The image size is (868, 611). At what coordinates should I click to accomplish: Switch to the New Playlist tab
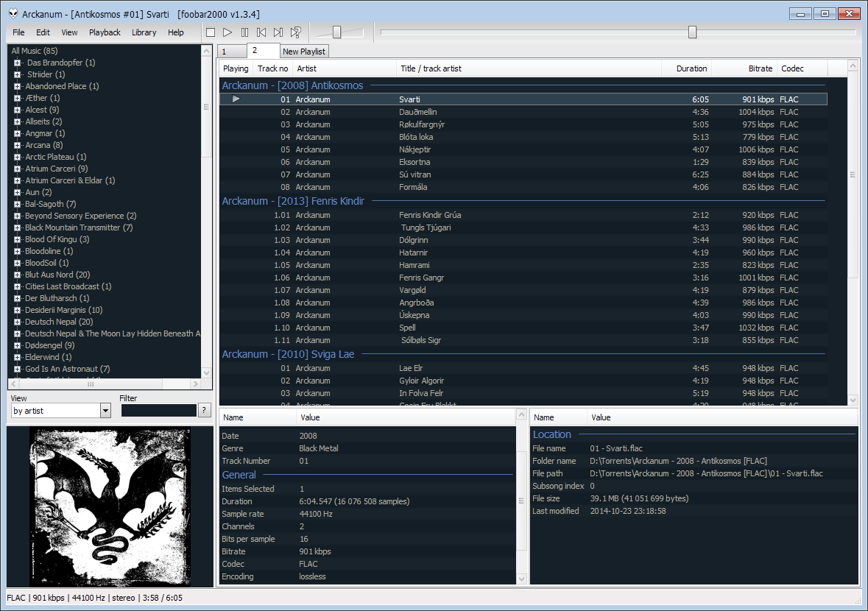click(304, 52)
